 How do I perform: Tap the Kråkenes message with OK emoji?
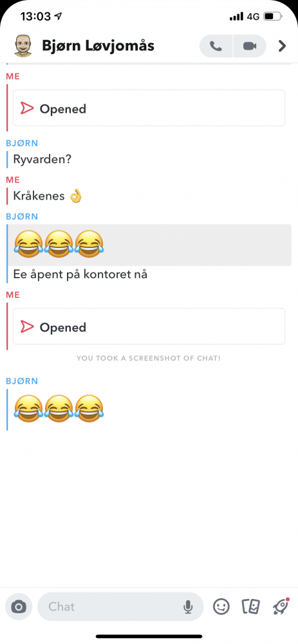pos(48,196)
